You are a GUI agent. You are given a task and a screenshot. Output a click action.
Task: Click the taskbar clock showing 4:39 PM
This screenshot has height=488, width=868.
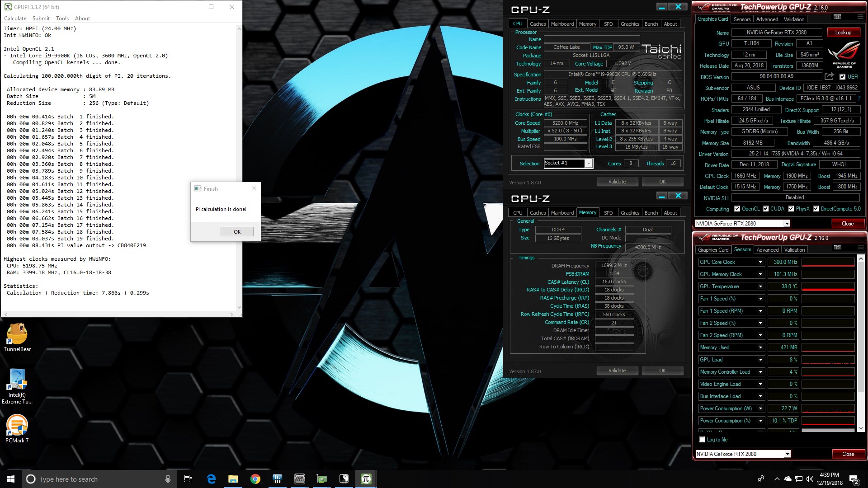pos(830,479)
